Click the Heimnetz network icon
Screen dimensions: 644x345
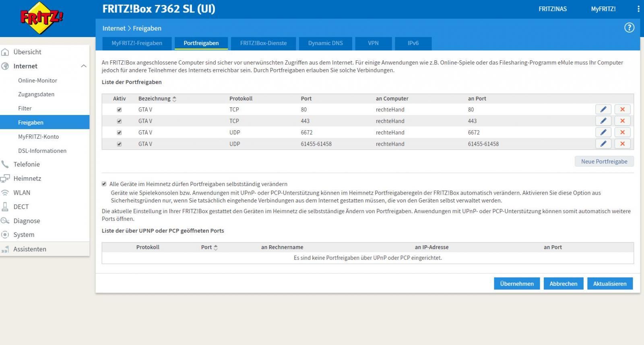[5, 178]
